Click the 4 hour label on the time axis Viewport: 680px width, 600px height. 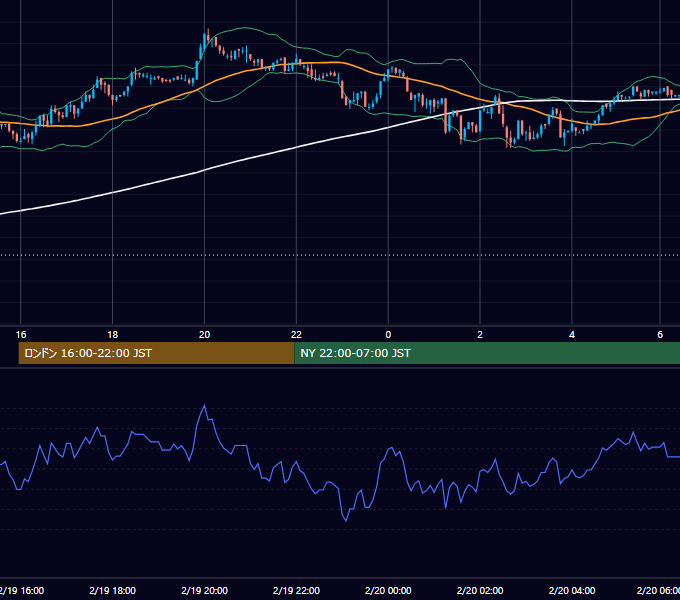click(572, 335)
